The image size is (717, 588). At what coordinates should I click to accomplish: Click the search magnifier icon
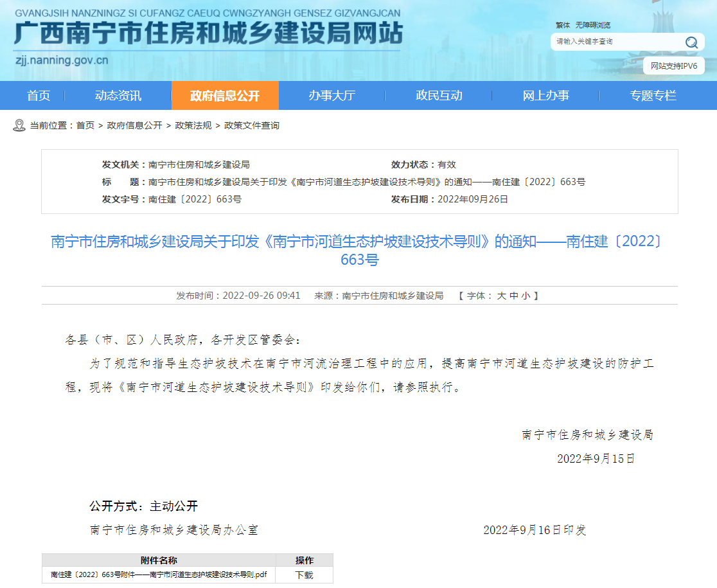click(x=691, y=42)
